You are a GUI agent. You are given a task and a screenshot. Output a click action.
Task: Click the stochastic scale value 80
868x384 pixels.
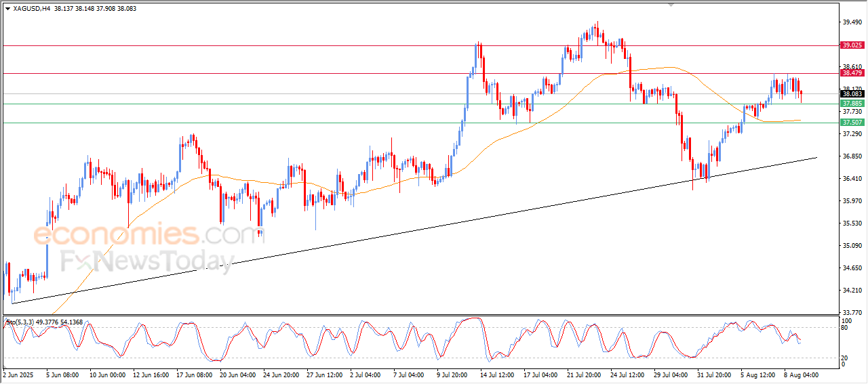[x=846, y=328]
